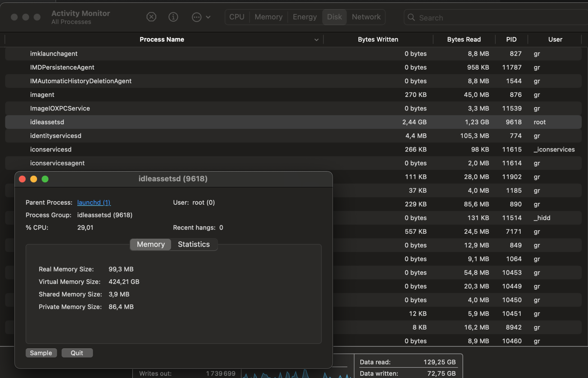This screenshot has height=378, width=588.
Task: Sort by Bytes Written column
Action: [378, 39]
